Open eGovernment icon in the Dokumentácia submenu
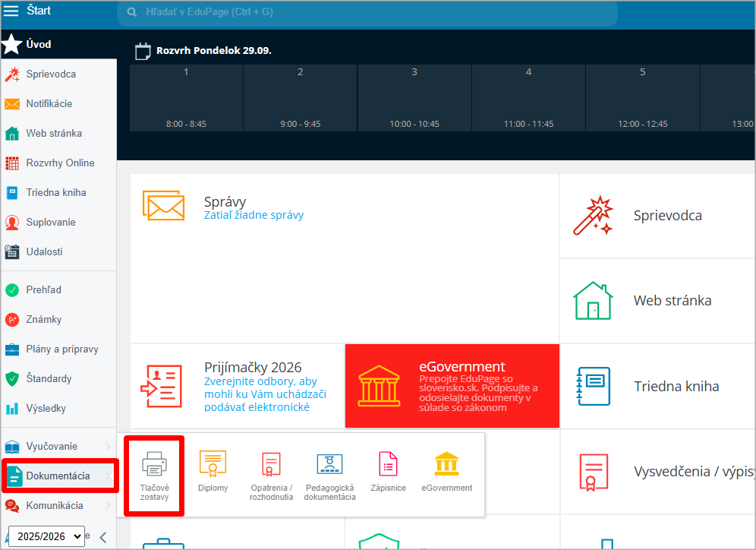 pos(446,463)
